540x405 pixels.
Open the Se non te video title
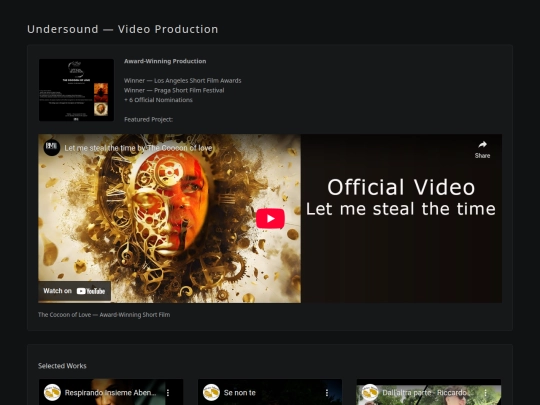(x=240, y=393)
